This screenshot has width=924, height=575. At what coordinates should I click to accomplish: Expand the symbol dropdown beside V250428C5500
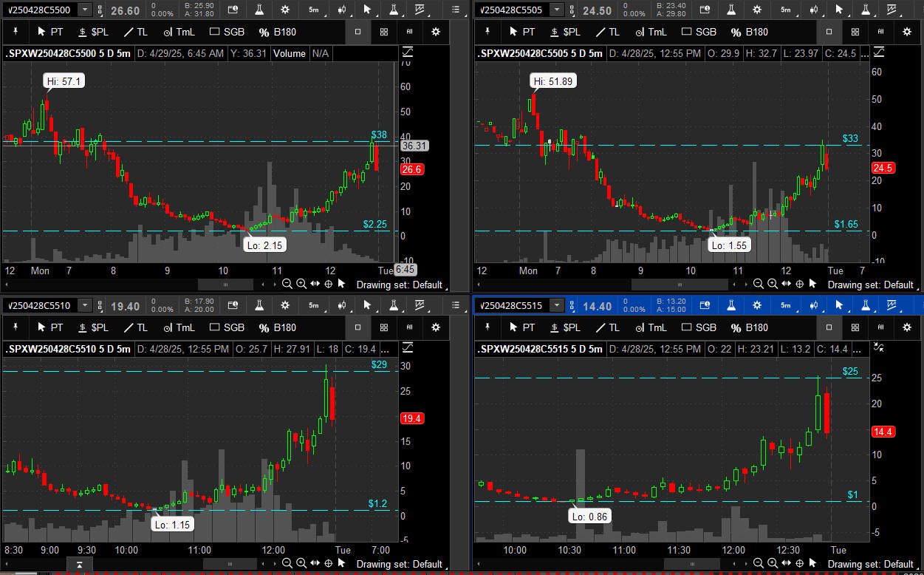(x=85, y=10)
